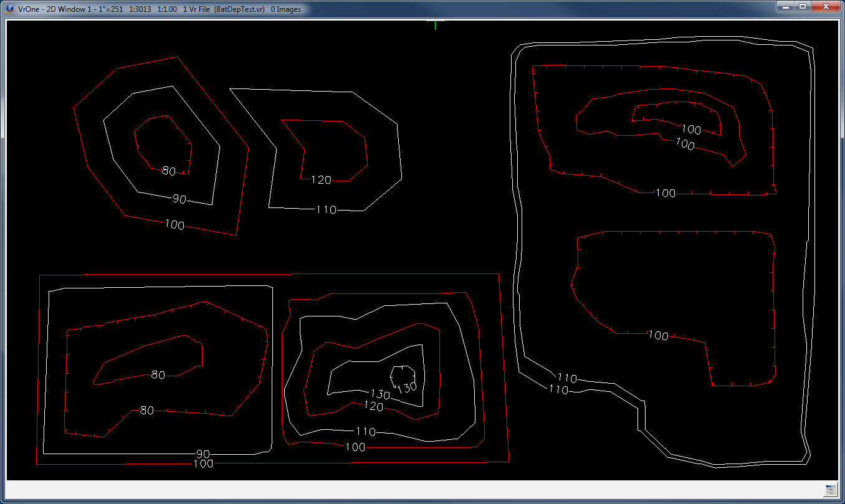Select the 80 label on bottom-left inner contour
The height and width of the screenshot is (504, 845).
(x=158, y=375)
